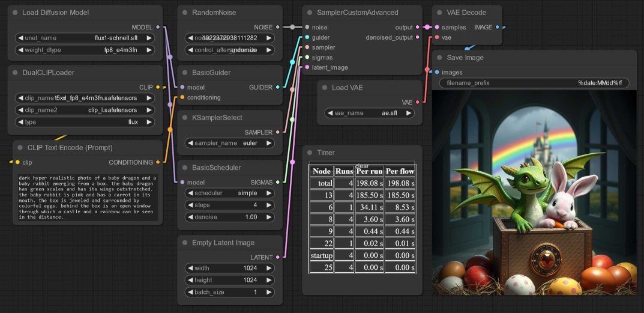Click the NOISE output socket on RandomNoise

pyautogui.click(x=277, y=27)
